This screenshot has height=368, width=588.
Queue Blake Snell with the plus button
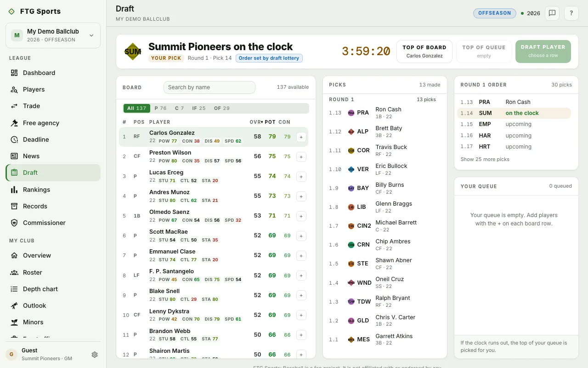coord(301,295)
